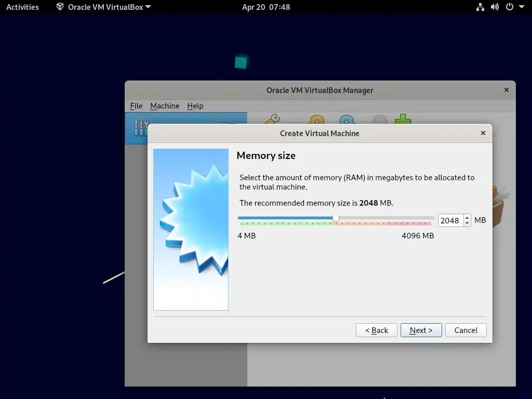Click the blue starburst wizard image

(191, 229)
